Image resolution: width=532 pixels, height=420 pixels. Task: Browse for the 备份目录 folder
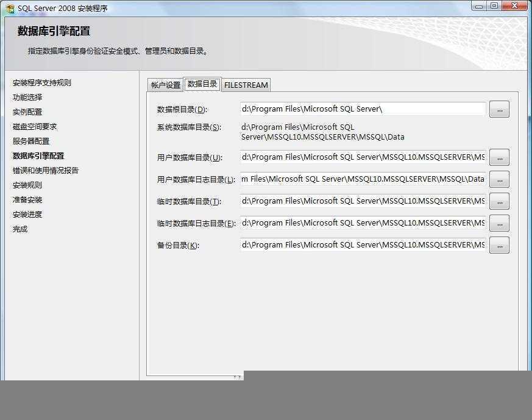coord(499,245)
